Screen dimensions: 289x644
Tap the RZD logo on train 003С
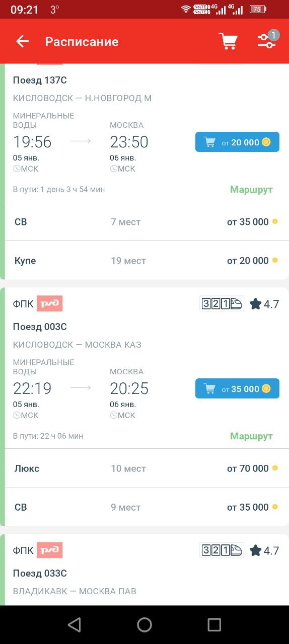[49, 303]
